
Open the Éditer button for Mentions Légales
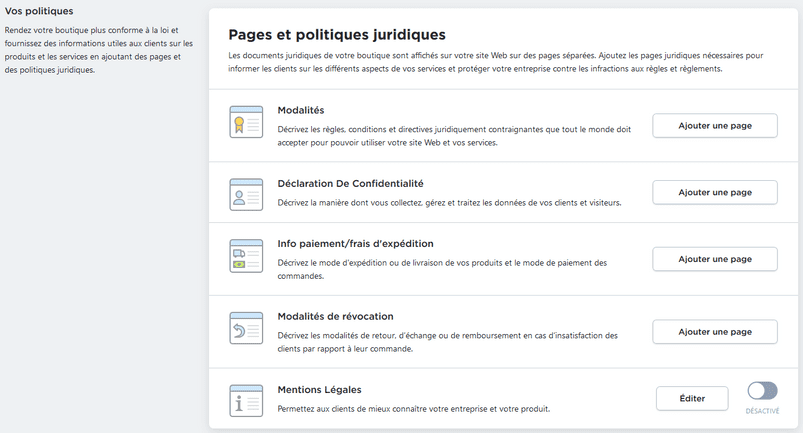[692, 398]
